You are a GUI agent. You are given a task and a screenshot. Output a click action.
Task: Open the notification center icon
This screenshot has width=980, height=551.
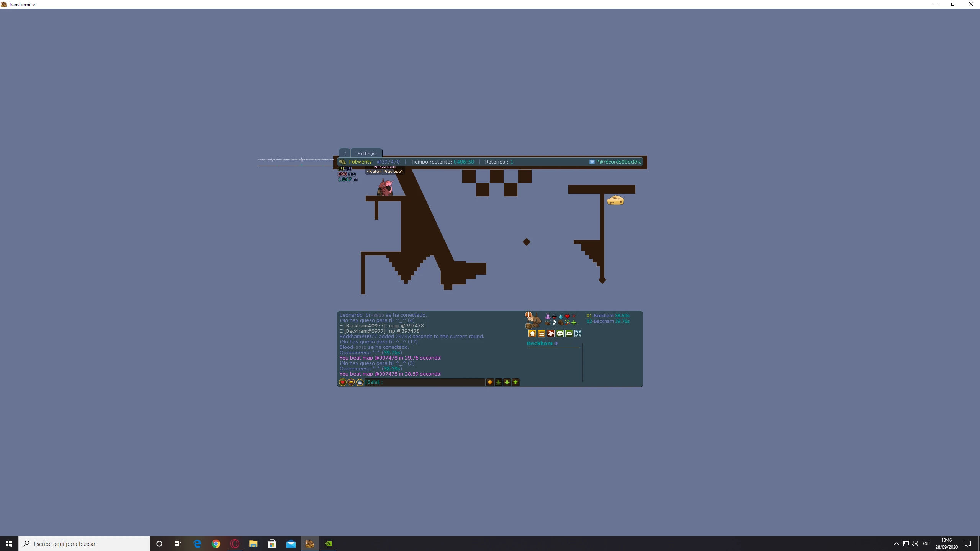click(968, 544)
